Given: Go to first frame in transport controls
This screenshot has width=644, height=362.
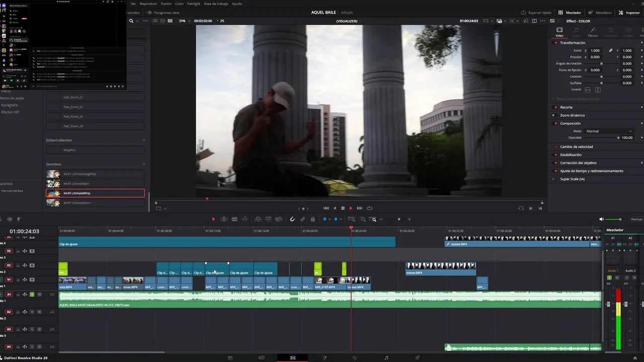Looking at the screenshot, I should pos(326,208).
